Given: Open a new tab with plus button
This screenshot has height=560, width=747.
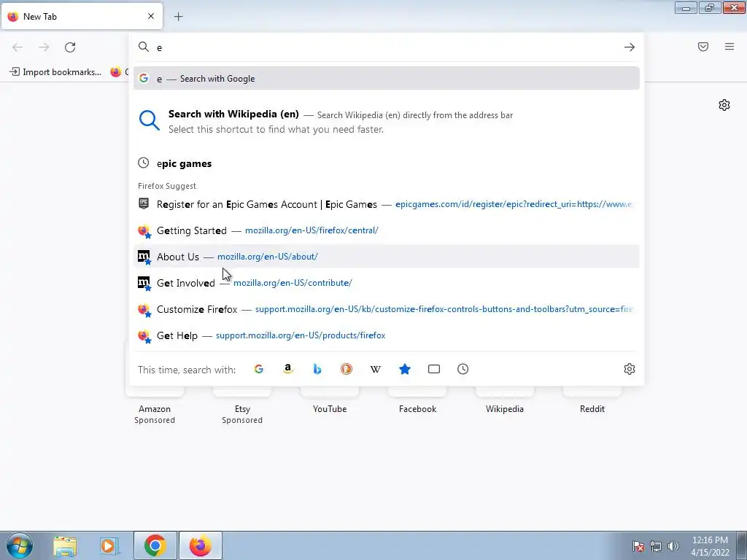Looking at the screenshot, I should (178, 17).
